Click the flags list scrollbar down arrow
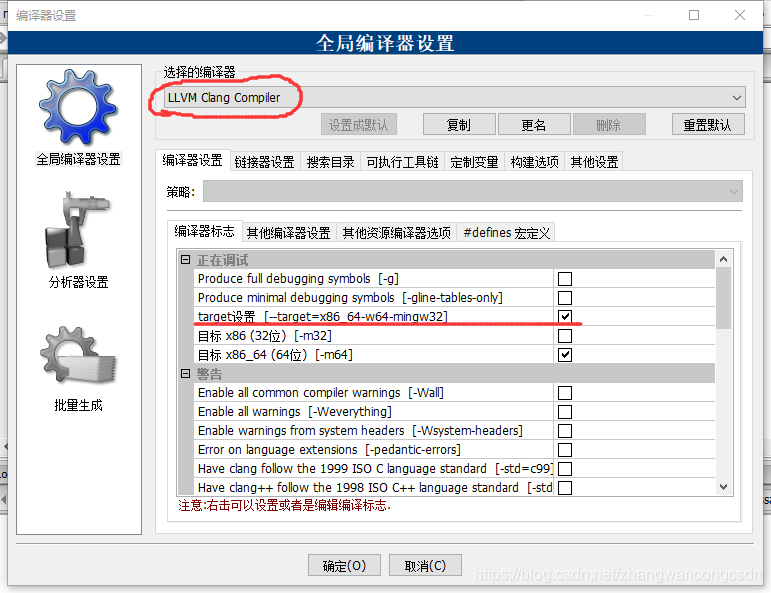The width and height of the screenshot is (771, 593). coord(723,487)
